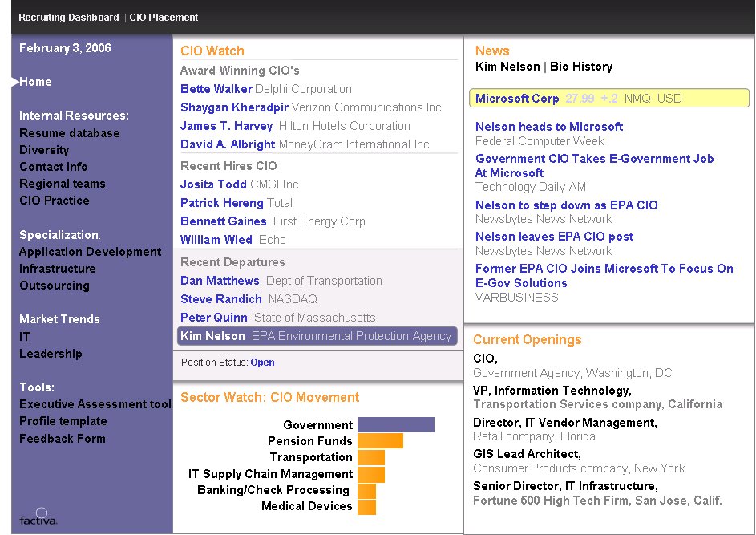Read Nelson heads to Microsoft article
The image size is (756, 535).
click(548, 127)
